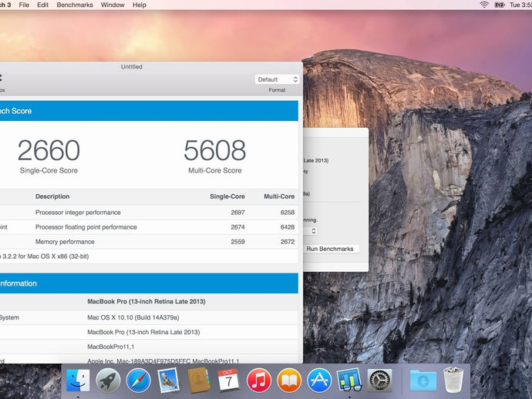Screen dimensions: 532x399
Task: Launch Launchpad rocket icon in dock
Action: tap(108, 380)
